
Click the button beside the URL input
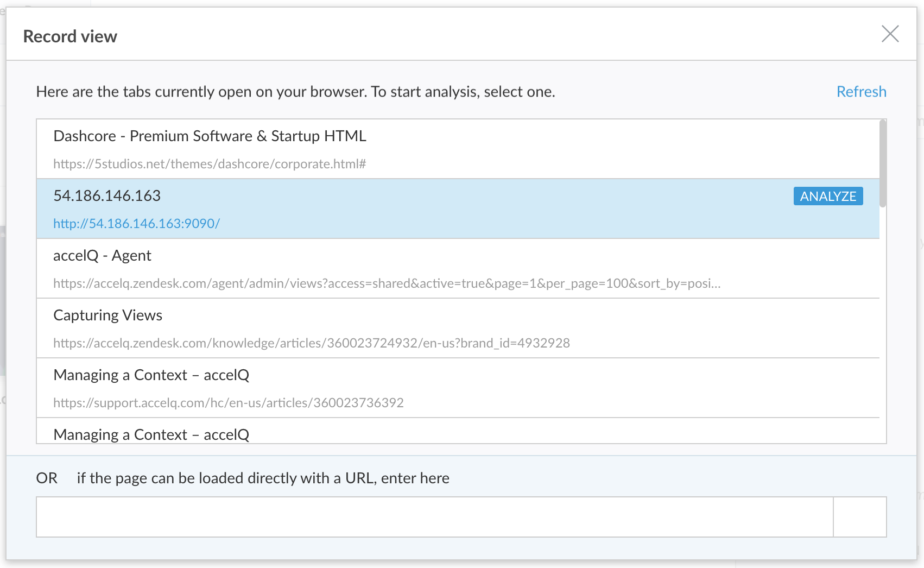pyautogui.click(x=860, y=517)
